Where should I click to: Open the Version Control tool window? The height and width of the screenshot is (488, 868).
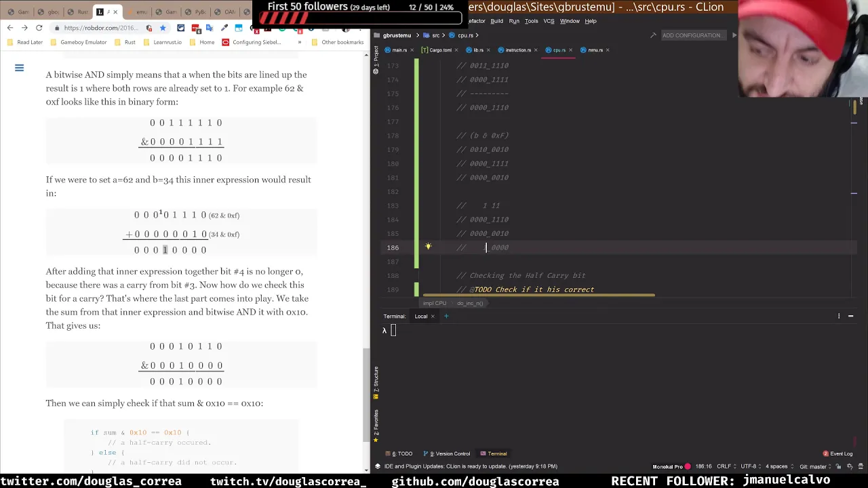446,453
